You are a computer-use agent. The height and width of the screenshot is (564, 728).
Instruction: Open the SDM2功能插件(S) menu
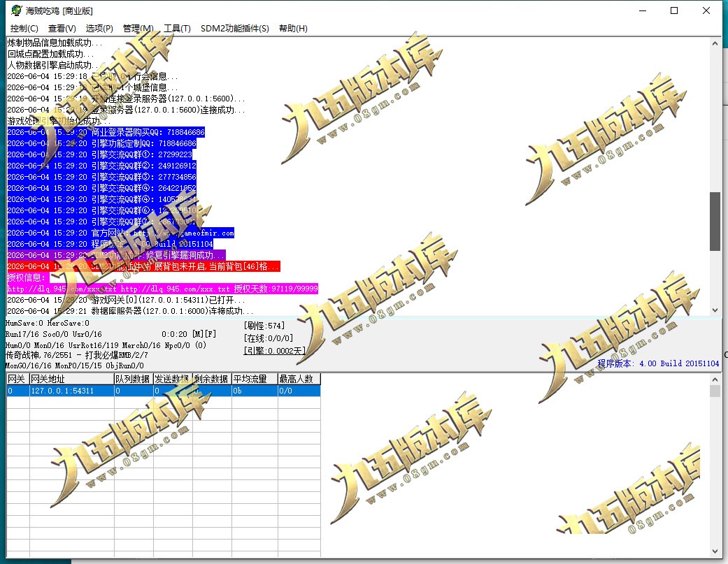pyautogui.click(x=234, y=28)
